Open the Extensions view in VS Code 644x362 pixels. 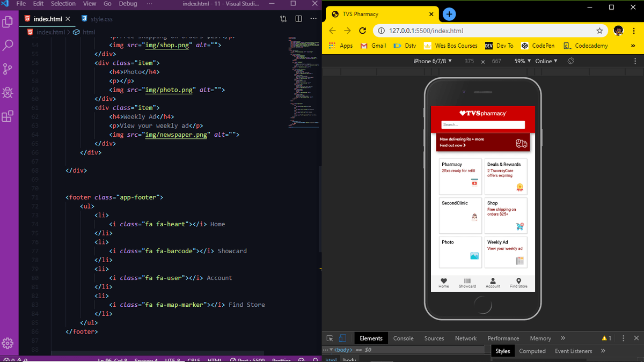point(8,117)
